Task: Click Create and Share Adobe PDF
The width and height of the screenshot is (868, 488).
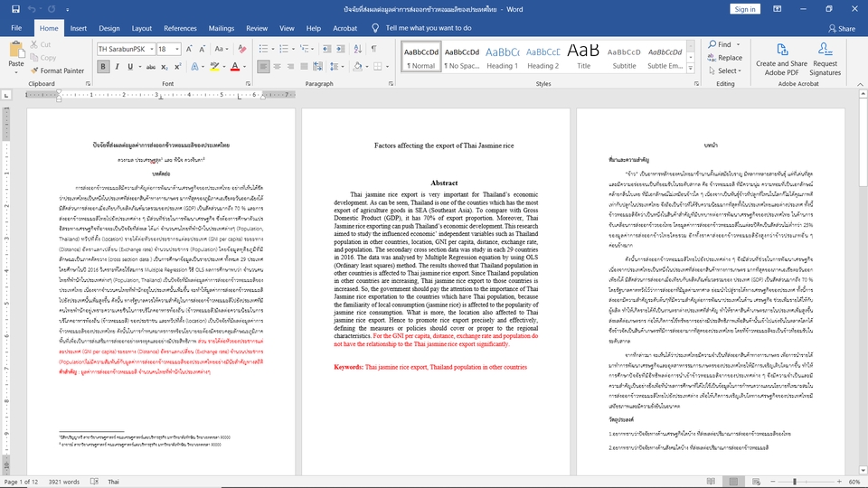Action: (781, 60)
